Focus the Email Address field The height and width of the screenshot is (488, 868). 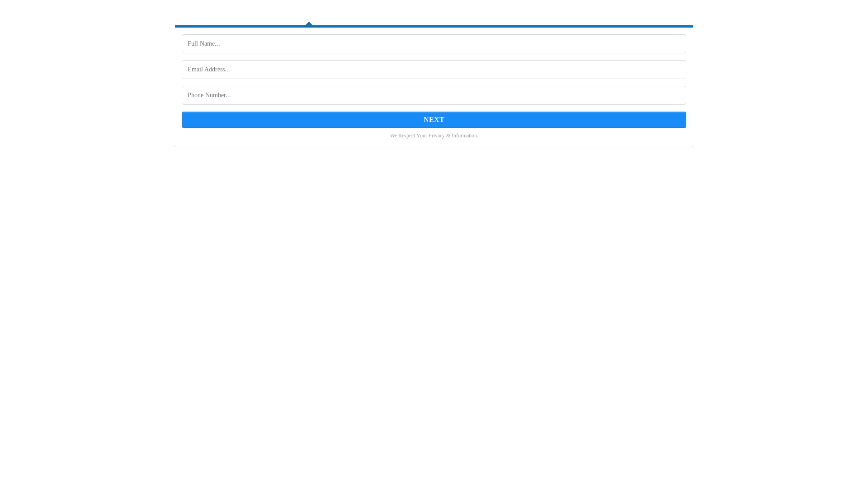point(434,70)
